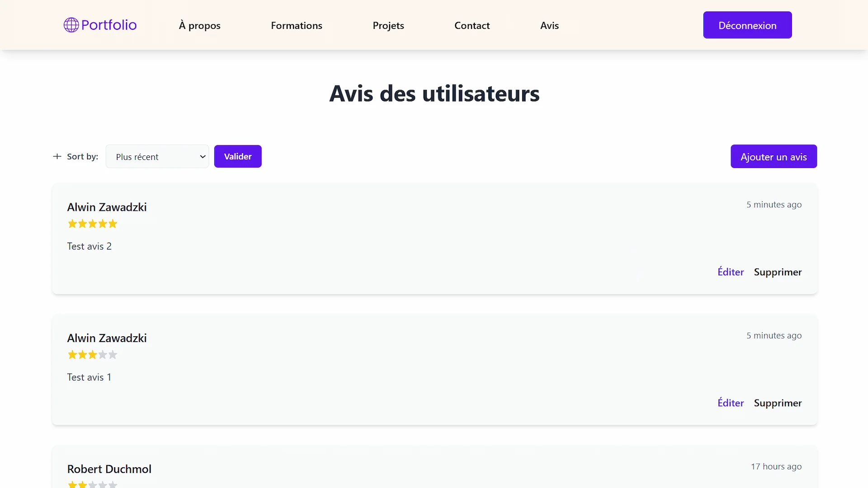The width and height of the screenshot is (868, 488).
Task: Click the Robert Duchmol reviewer name
Action: tap(109, 469)
